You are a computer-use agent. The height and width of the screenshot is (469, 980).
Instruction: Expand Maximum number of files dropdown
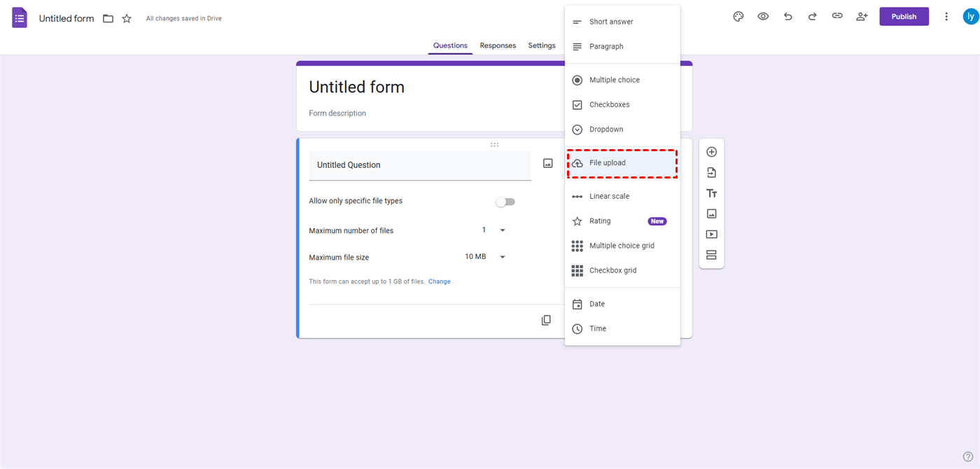click(493, 230)
